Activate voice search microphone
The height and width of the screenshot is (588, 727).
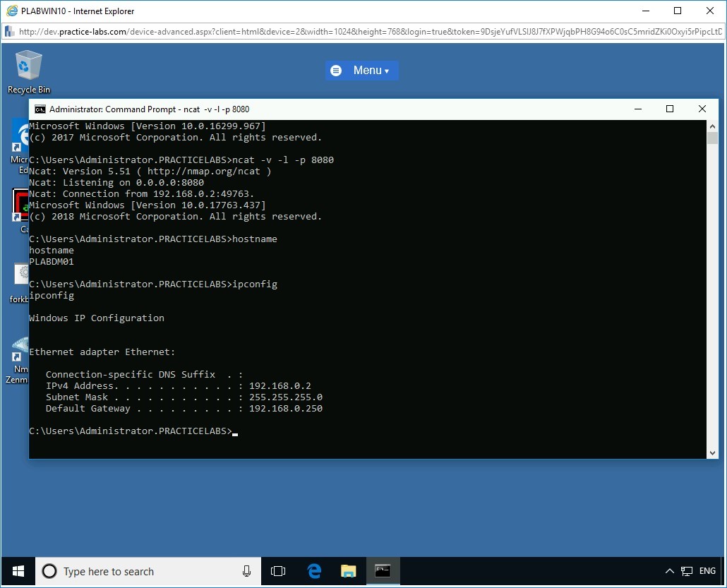pyautogui.click(x=246, y=571)
